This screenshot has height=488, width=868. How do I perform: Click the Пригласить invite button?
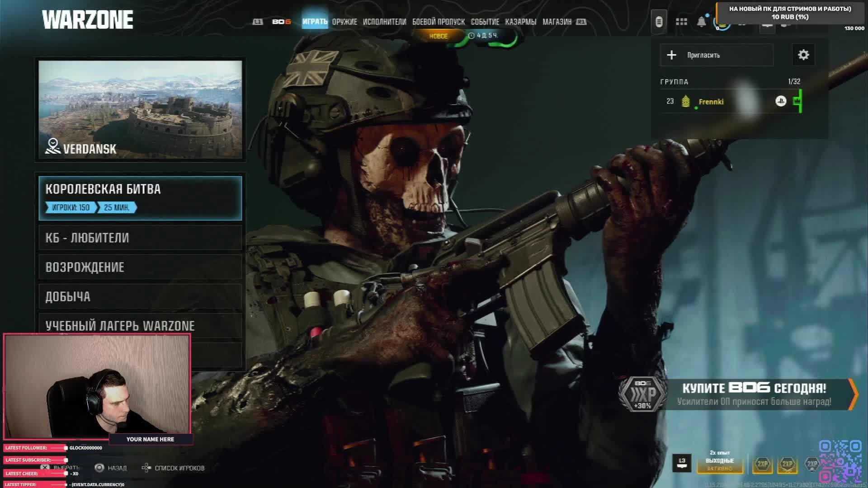click(x=717, y=55)
